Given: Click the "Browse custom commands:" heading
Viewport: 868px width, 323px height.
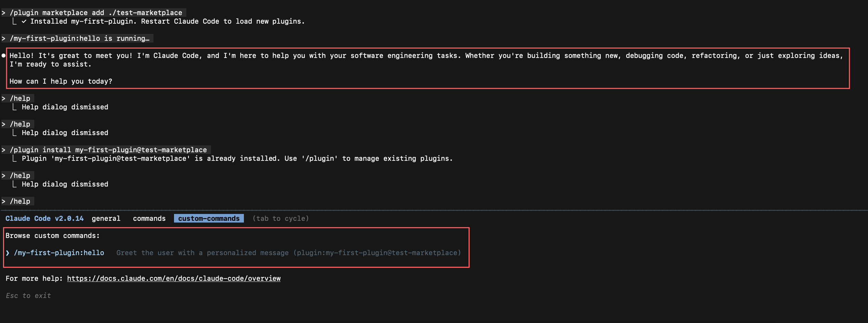Looking at the screenshot, I should coord(52,236).
